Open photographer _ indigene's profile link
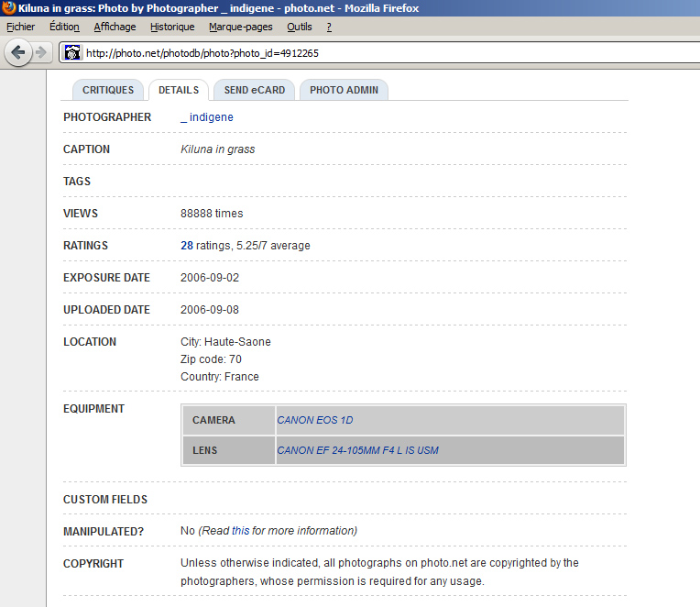Screen dimensions: 700x607 [207, 117]
